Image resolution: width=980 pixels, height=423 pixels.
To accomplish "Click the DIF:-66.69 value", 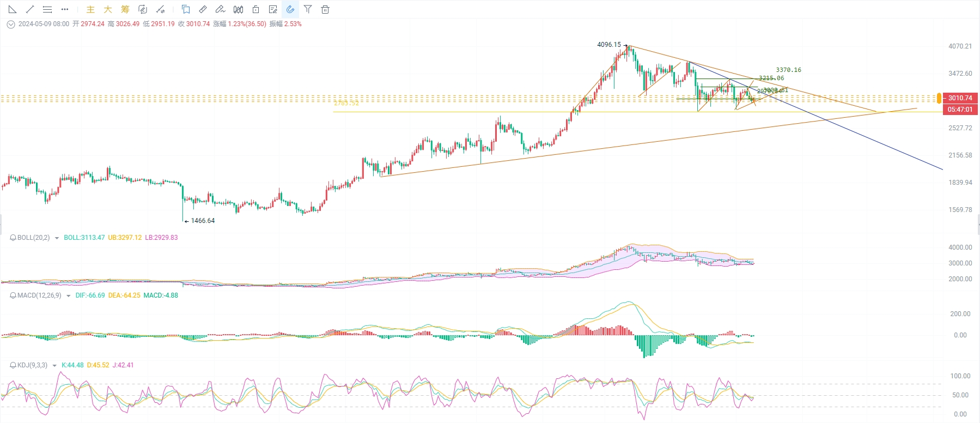I will pyautogui.click(x=90, y=295).
